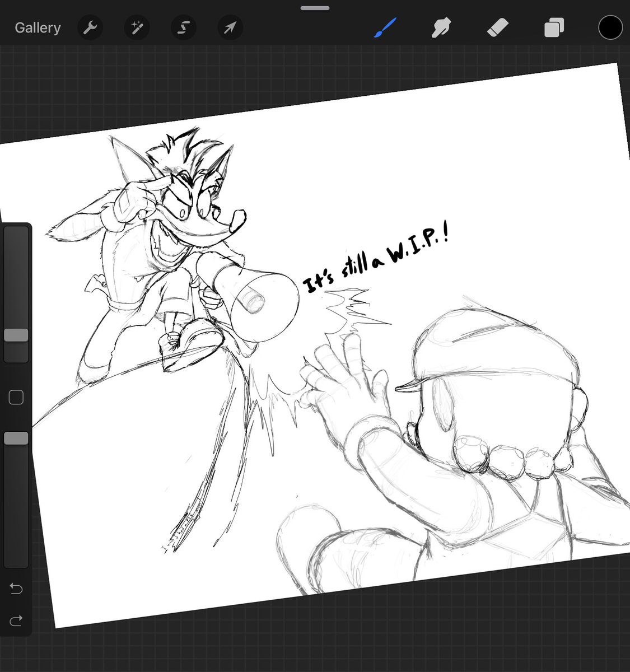Screen dimensions: 630x672
Task: Adjust the brush size slider handle
Action: pos(16,335)
